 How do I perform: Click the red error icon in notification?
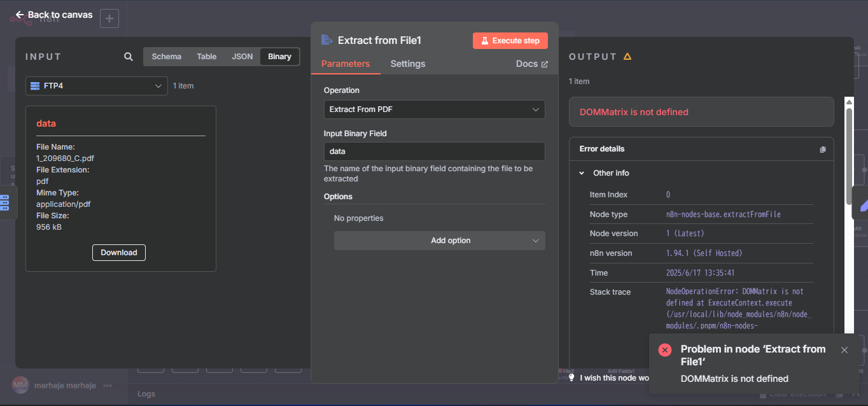tap(665, 349)
